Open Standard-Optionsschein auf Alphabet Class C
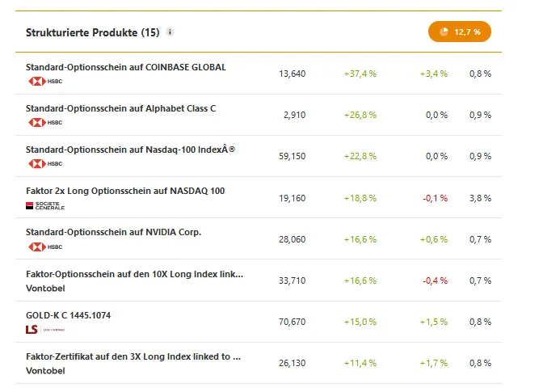The image size is (539, 392). [x=120, y=108]
